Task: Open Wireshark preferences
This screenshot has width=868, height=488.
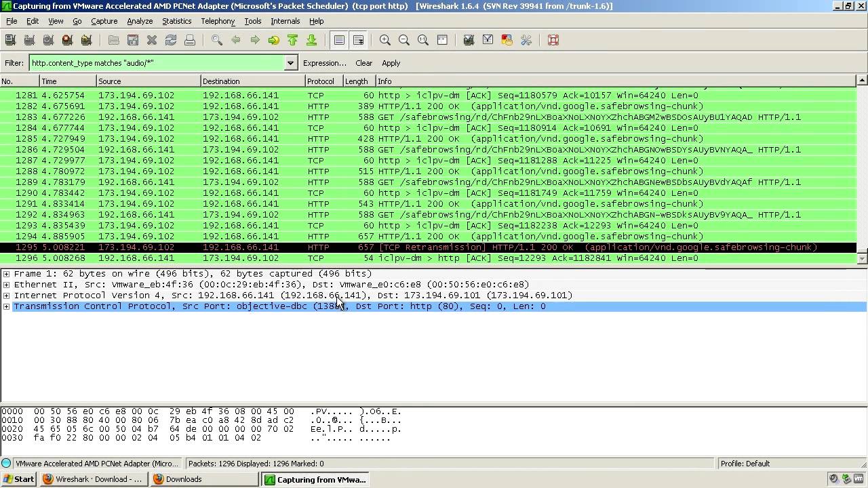Action: [x=526, y=40]
